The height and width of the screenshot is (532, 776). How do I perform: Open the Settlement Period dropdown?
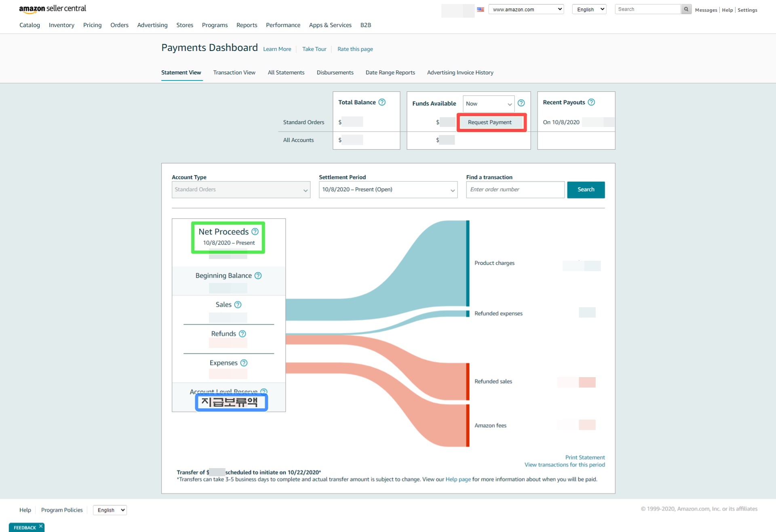tap(388, 190)
